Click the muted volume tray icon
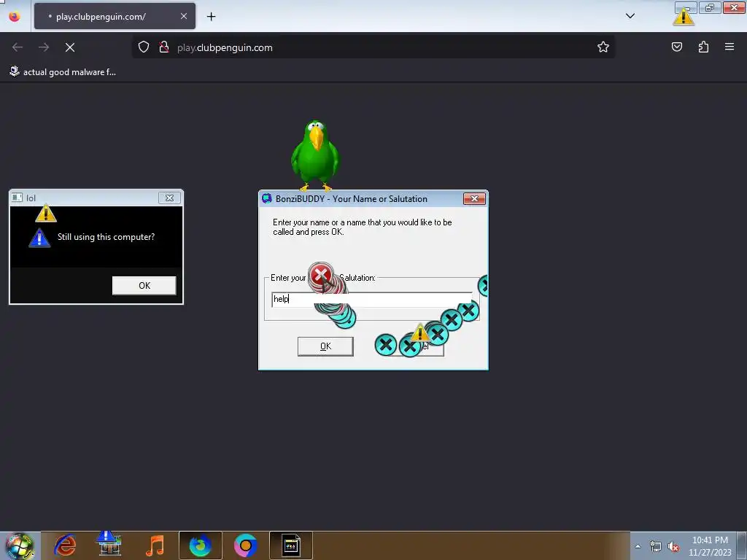The width and height of the screenshot is (747, 560). click(x=673, y=546)
